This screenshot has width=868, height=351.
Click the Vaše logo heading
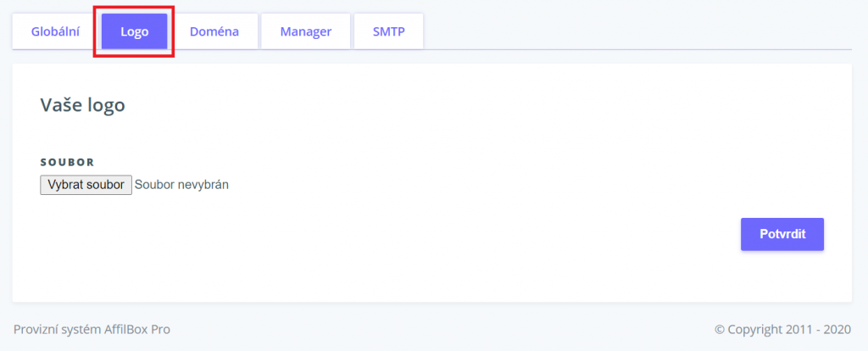83,106
